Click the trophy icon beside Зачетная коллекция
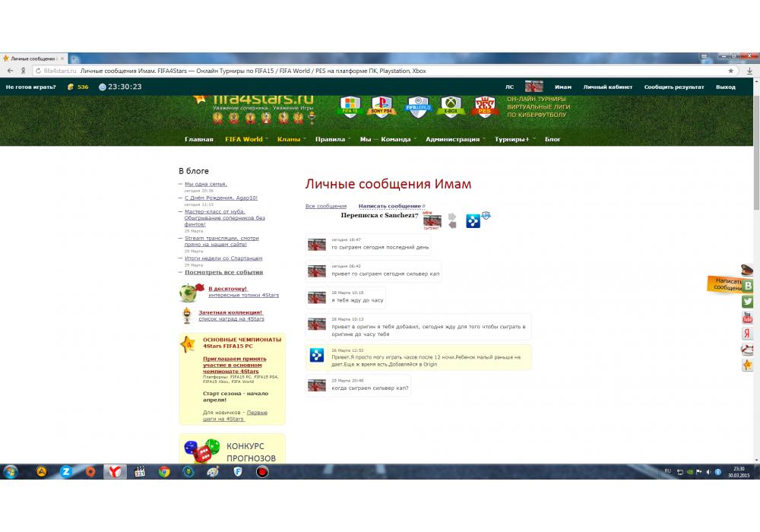The height and width of the screenshot is (532, 760). pos(187,315)
